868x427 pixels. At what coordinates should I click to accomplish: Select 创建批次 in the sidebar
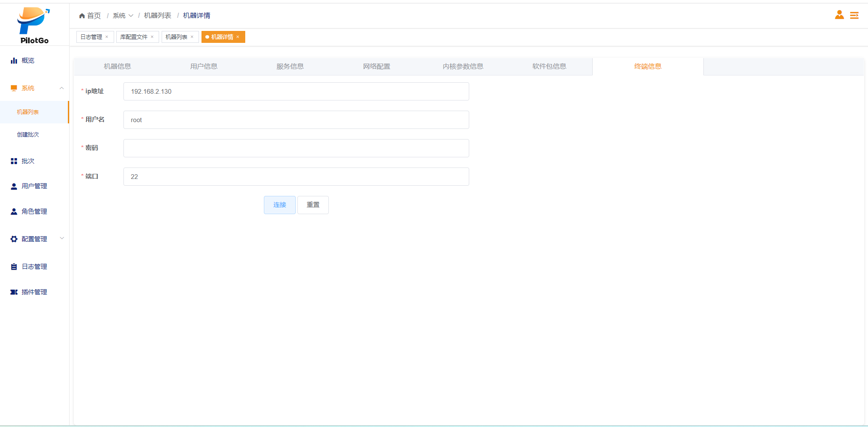(28, 134)
